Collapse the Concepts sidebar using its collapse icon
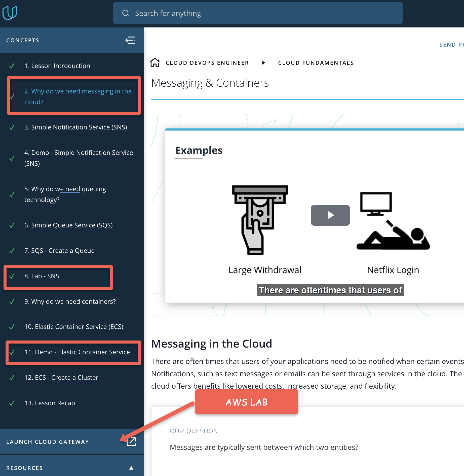 130,40
